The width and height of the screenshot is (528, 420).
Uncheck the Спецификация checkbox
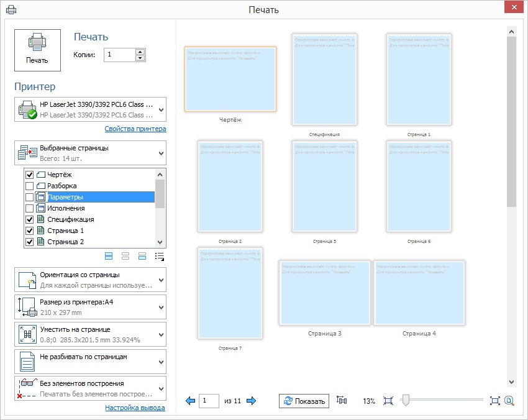pos(29,220)
